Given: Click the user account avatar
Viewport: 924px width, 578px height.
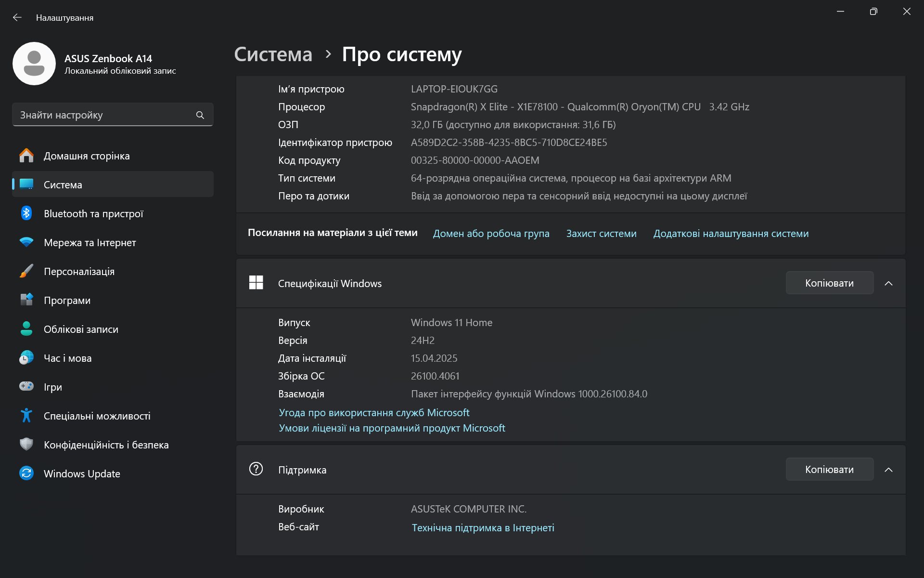Looking at the screenshot, I should pyautogui.click(x=34, y=64).
